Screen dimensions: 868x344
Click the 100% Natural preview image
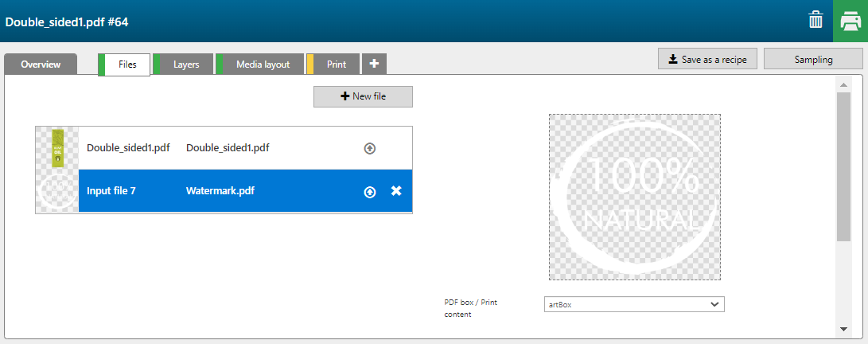pos(634,197)
